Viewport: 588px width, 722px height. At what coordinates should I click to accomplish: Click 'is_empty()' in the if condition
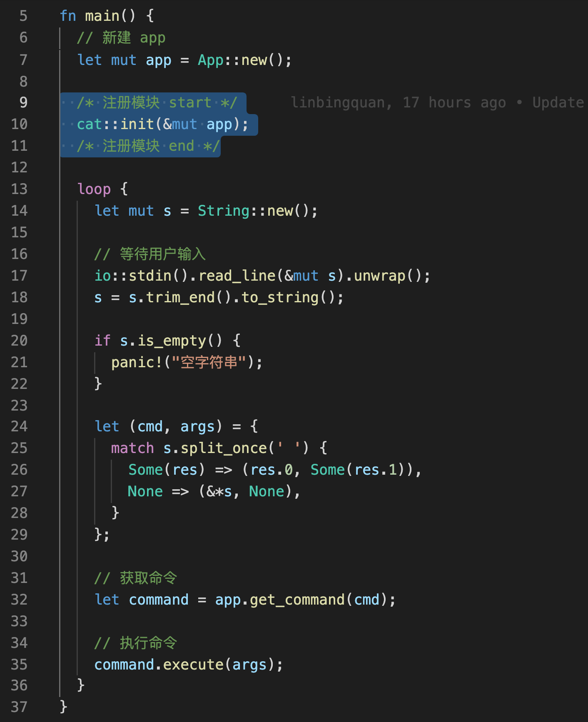[x=180, y=341]
